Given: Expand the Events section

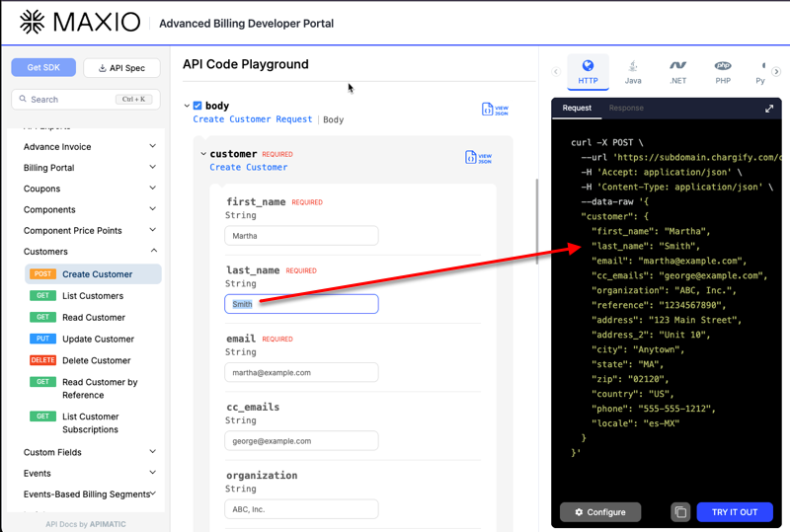Looking at the screenshot, I should click(90, 474).
